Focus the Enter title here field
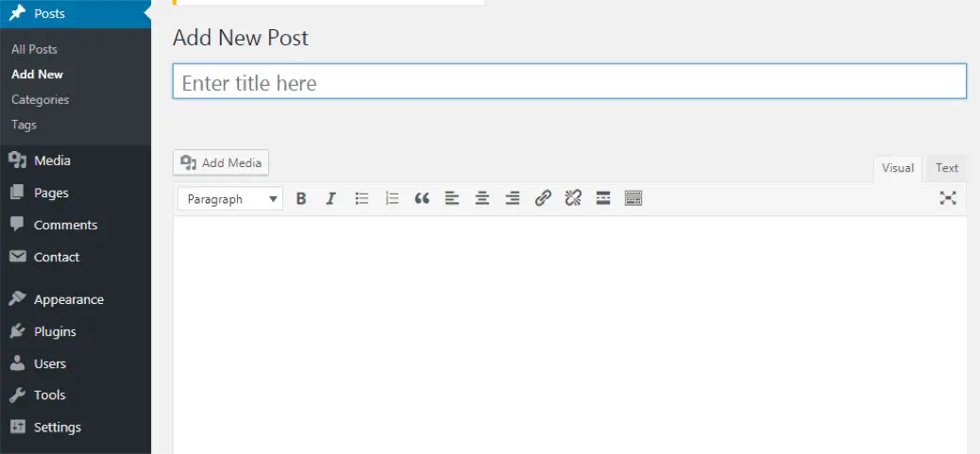980x454 pixels. click(569, 81)
